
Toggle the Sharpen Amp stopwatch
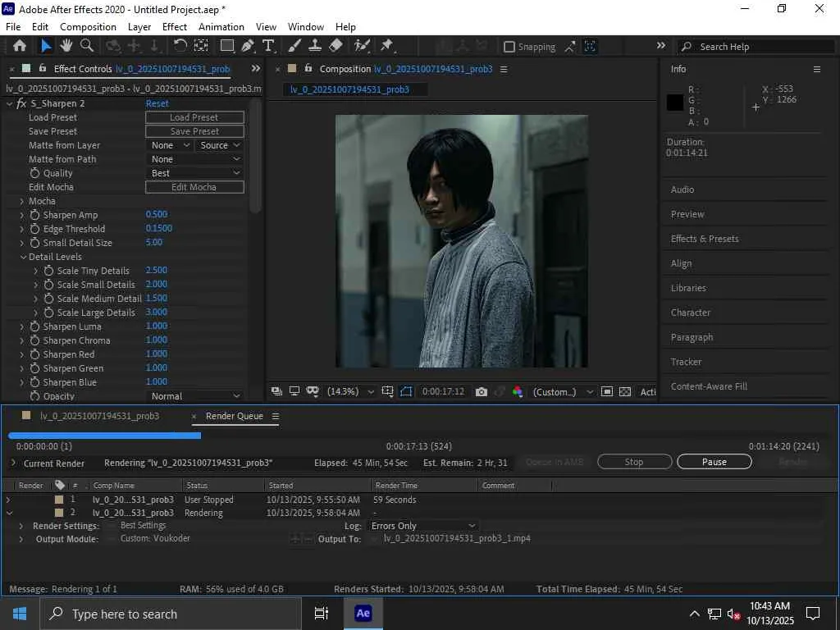[34, 215]
